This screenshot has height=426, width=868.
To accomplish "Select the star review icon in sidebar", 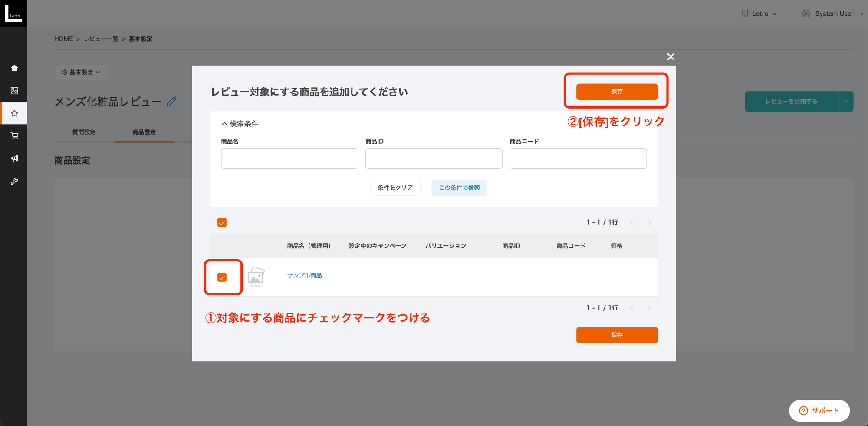I will click(14, 113).
